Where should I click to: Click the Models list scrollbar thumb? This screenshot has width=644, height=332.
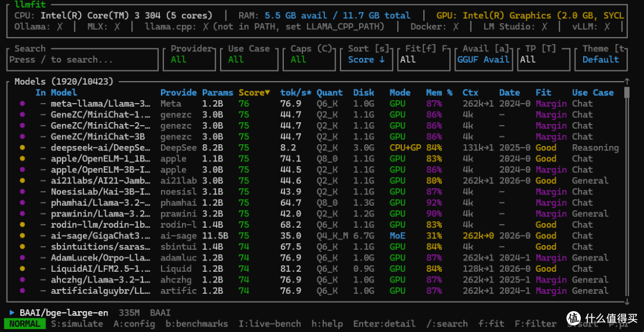tap(627, 92)
